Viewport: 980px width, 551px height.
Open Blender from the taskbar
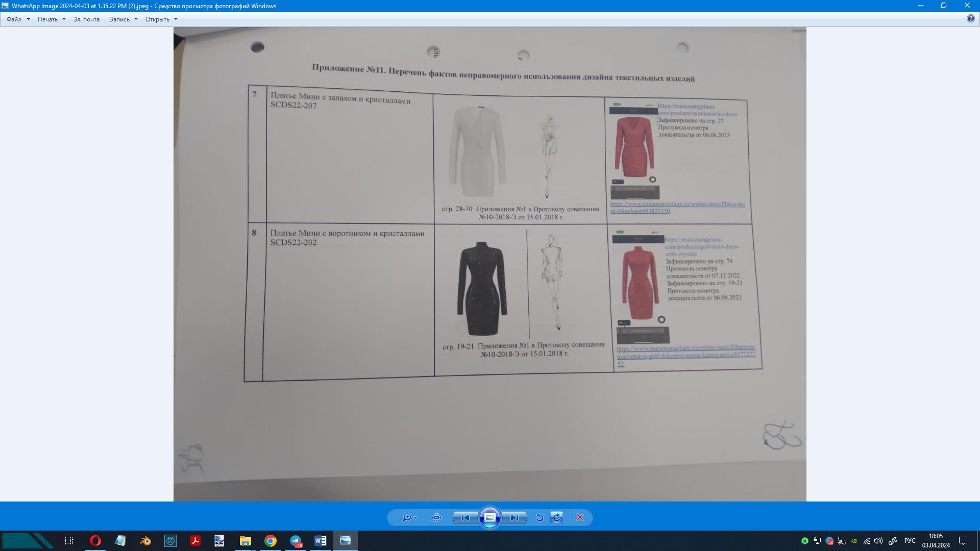coord(145,541)
